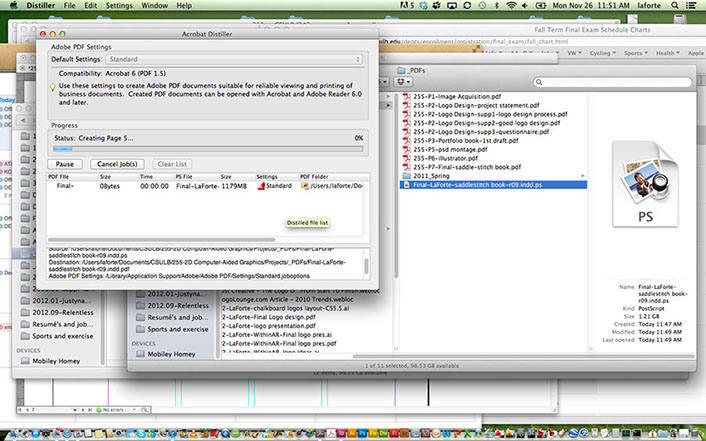706x441 pixels.
Task: Open logoLounge.com Article 2010 Trends.webloc
Action: (x=287, y=300)
